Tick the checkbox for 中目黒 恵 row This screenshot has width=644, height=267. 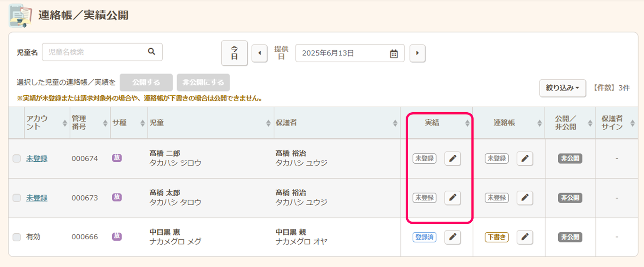pos(17,237)
